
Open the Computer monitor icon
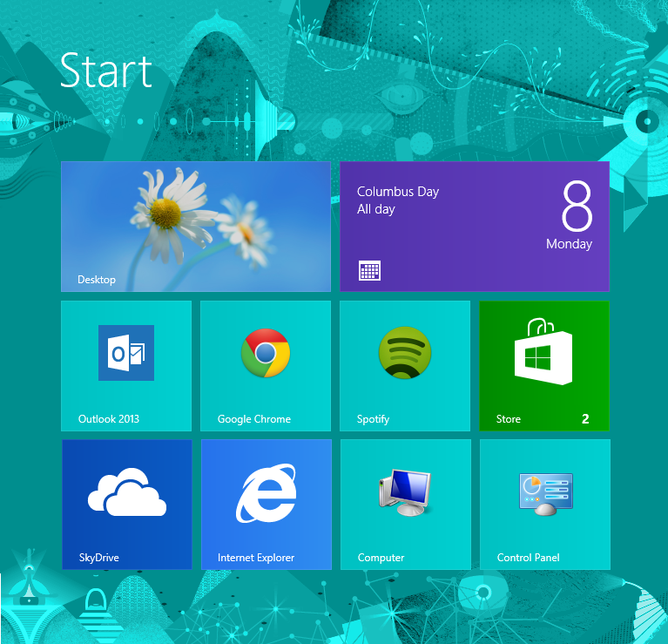click(x=405, y=492)
